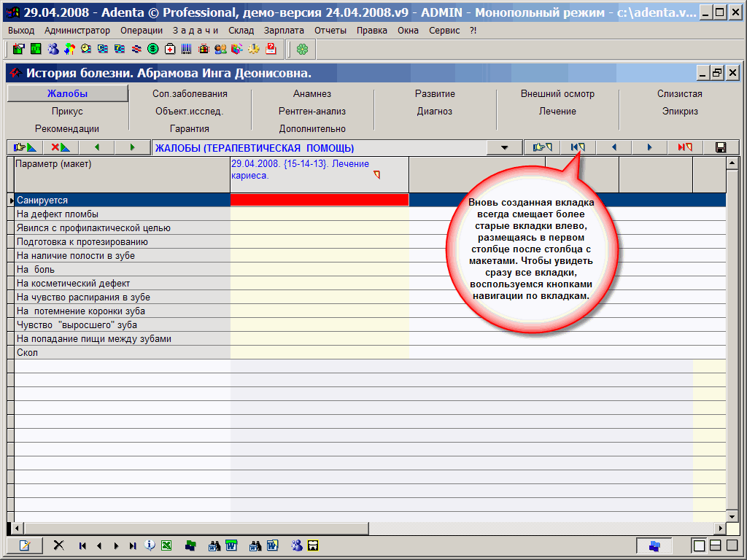Image resolution: width=747 pixels, height=560 pixels.
Task: Click the black X delete icon at bottom
Action: [x=59, y=545]
